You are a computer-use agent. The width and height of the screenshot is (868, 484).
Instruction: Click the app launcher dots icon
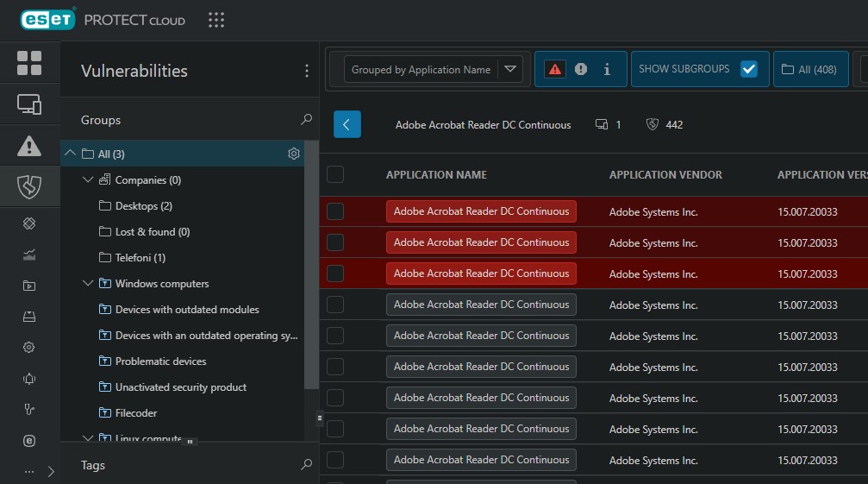coord(216,20)
